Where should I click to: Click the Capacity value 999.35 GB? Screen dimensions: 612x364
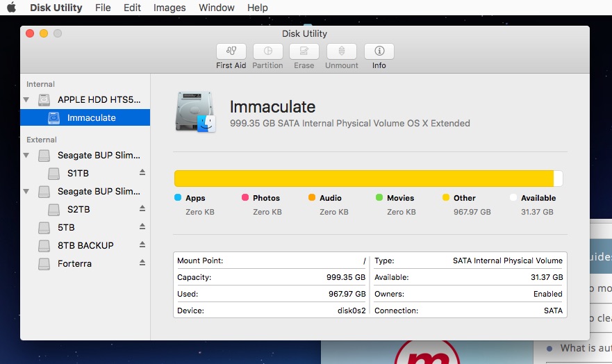coord(346,277)
